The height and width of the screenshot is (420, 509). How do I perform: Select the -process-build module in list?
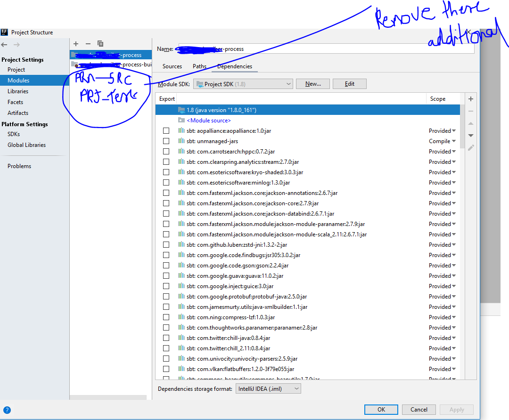pyautogui.click(x=111, y=65)
